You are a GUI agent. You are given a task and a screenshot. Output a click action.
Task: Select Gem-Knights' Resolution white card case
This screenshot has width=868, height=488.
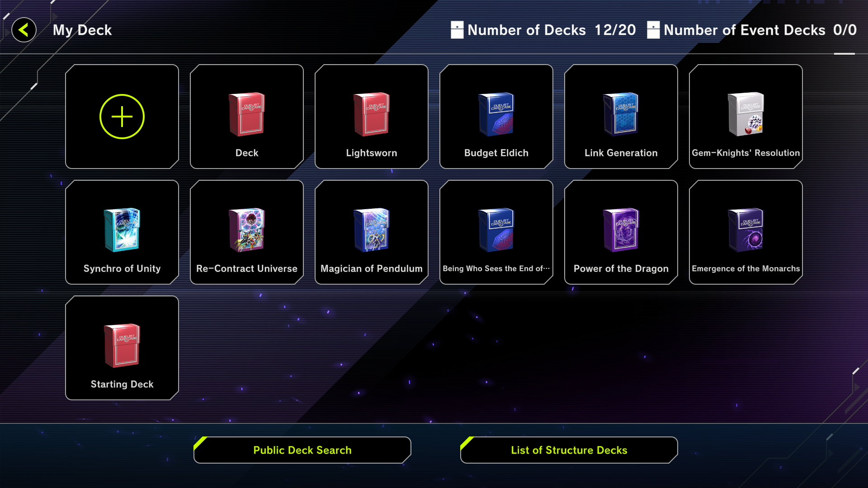point(746,117)
